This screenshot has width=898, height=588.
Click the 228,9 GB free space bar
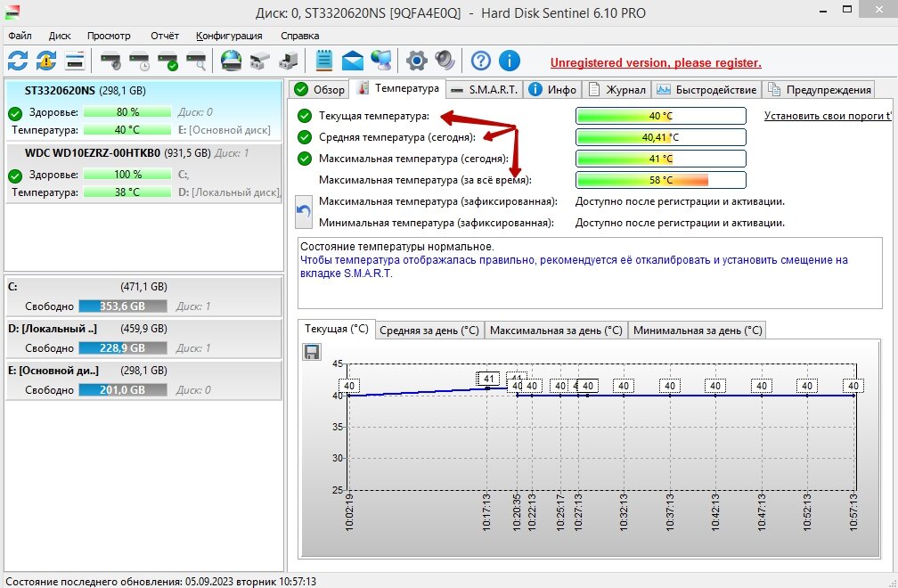[x=123, y=348]
